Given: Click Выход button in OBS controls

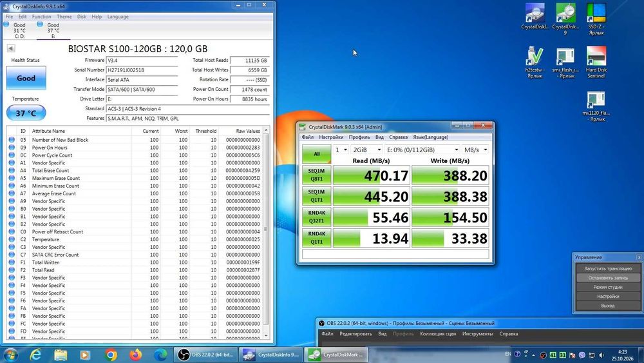Looking at the screenshot, I should 608,306.
